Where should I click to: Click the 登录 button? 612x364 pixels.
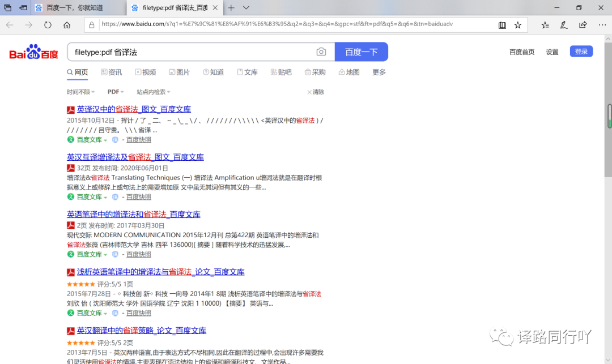(581, 52)
